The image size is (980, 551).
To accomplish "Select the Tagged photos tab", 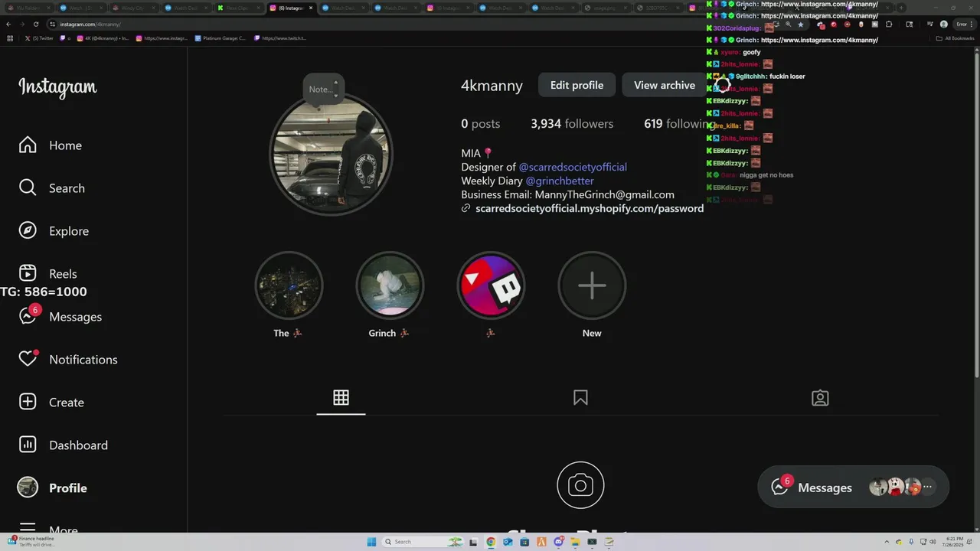I will [x=820, y=398].
